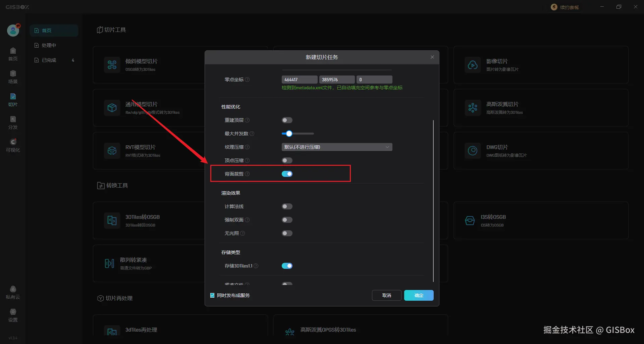Image resolution: width=644 pixels, height=344 pixels.
Task: Go to 首页 in the left sidebar rail
Action: pos(13,54)
